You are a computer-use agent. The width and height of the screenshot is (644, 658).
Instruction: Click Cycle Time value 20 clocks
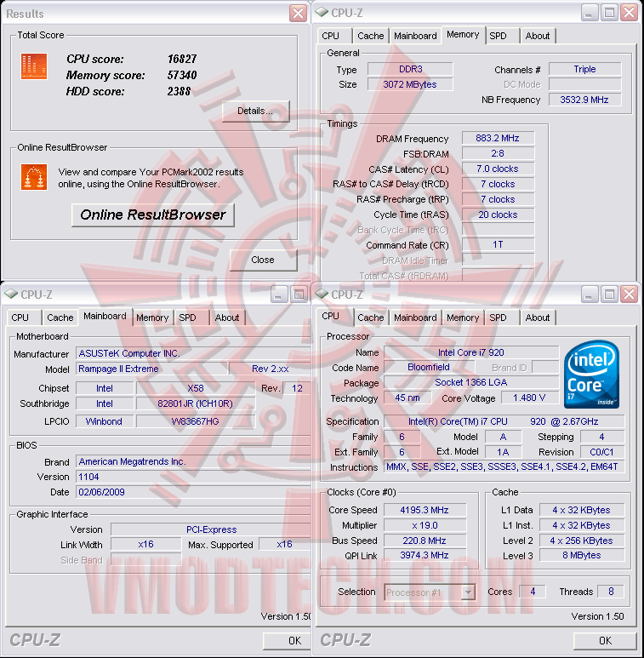498,215
